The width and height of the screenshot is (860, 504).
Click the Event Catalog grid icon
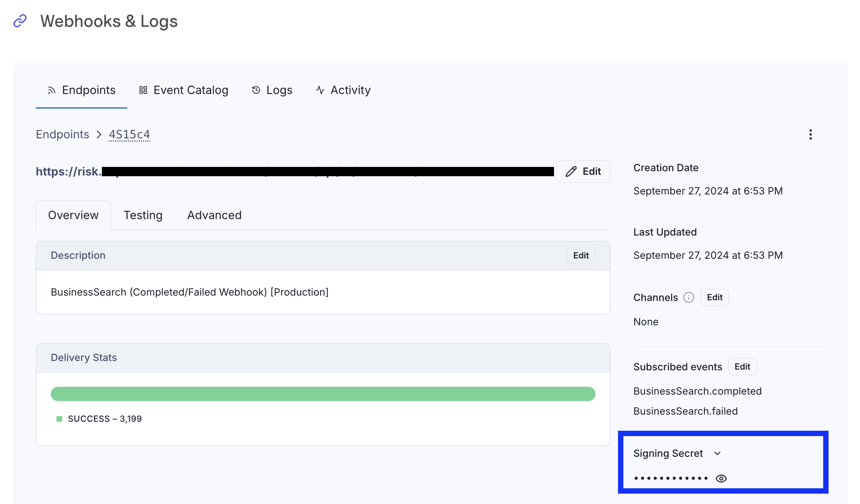pyautogui.click(x=143, y=90)
